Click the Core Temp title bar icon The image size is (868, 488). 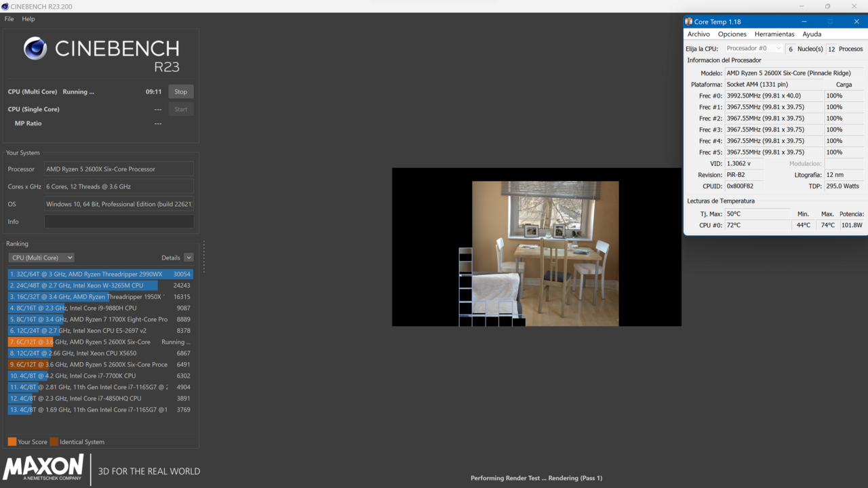pos(689,22)
